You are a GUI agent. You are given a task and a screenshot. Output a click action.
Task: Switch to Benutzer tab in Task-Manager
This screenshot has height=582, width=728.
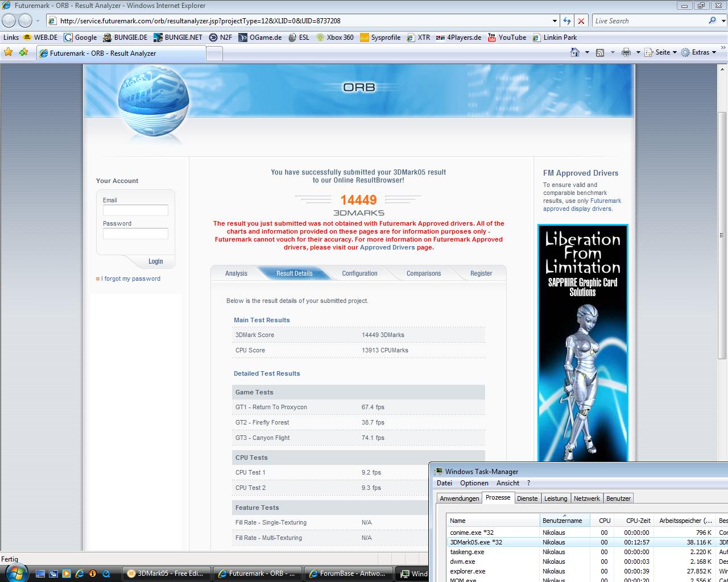pos(618,498)
